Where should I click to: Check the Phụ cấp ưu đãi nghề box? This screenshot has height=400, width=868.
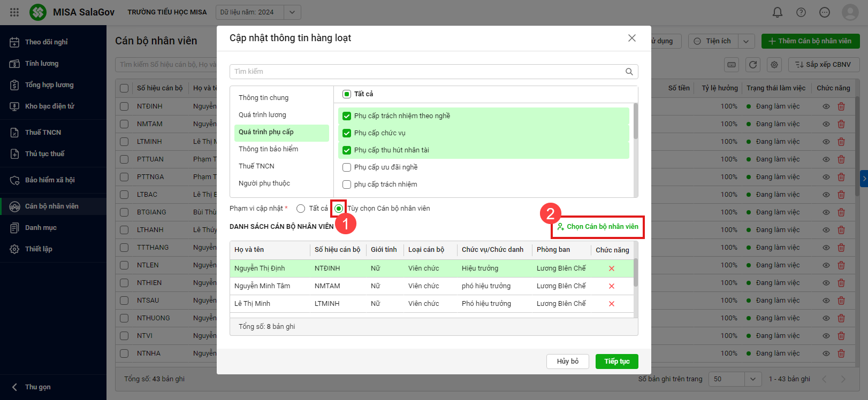[x=347, y=167]
